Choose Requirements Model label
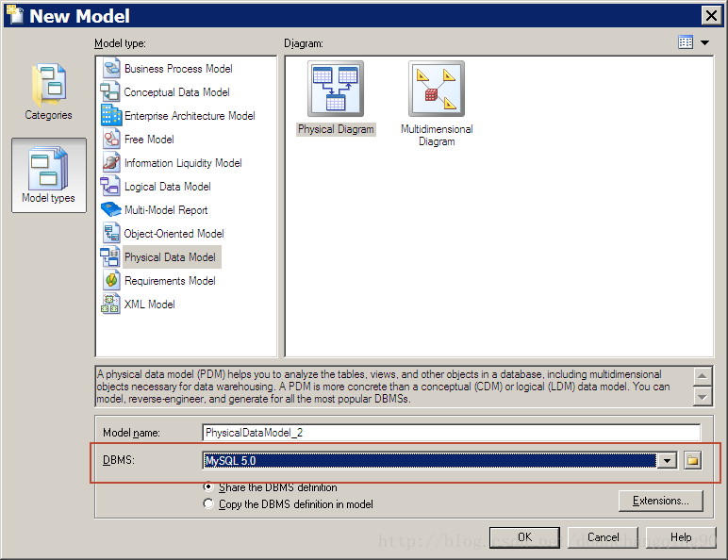The height and width of the screenshot is (560, 728). (x=170, y=281)
